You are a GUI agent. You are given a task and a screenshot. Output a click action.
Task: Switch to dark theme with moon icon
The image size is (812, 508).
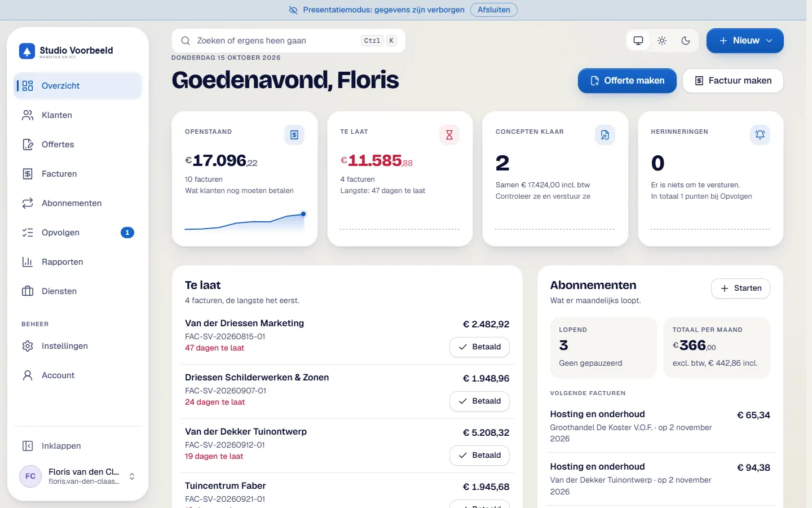pos(686,41)
